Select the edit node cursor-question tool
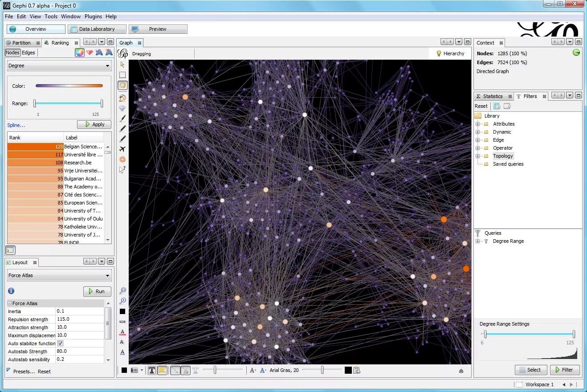Viewport: 587px width, 392px height. click(122, 170)
